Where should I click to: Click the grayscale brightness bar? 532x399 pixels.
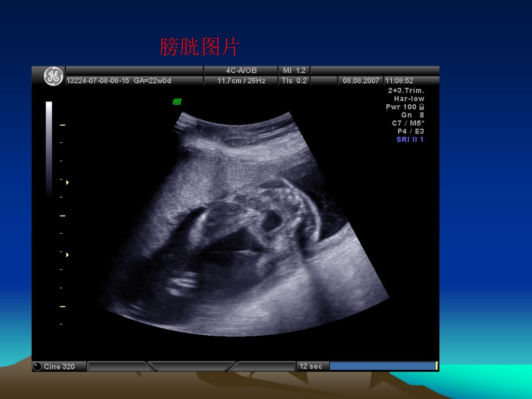tap(49, 147)
